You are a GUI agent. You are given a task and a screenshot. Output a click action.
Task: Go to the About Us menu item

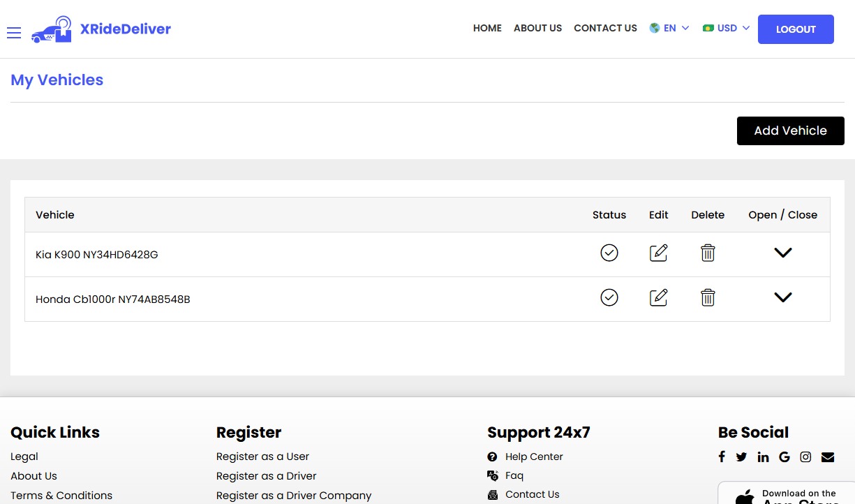tap(537, 29)
